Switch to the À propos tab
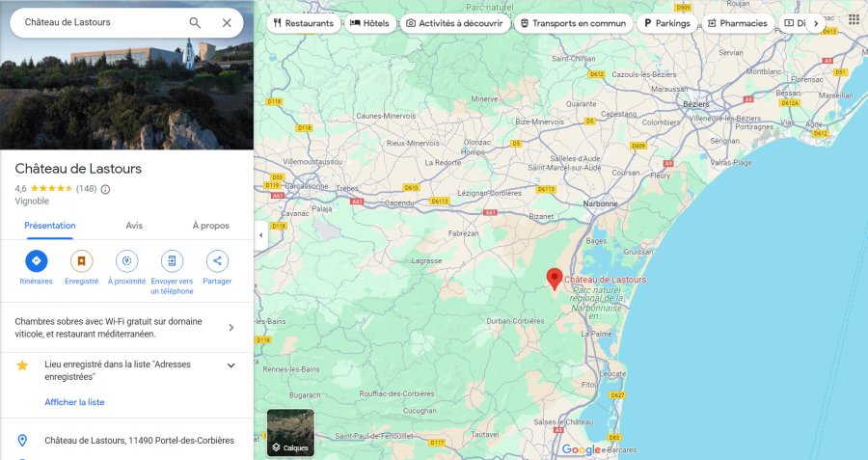 (210, 226)
